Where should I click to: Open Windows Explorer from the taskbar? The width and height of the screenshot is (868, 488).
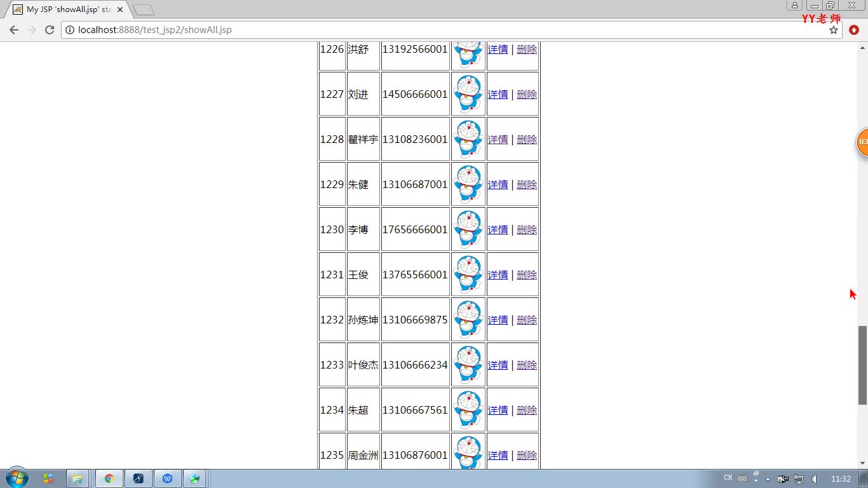coord(77,478)
